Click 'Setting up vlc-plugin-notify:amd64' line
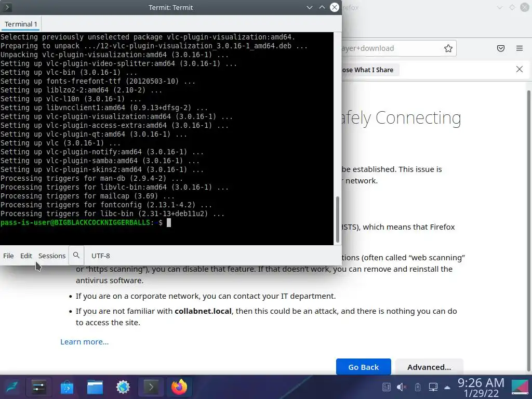This screenshot has width=532, height=399. pyautogui.click(x=102, y=152)
